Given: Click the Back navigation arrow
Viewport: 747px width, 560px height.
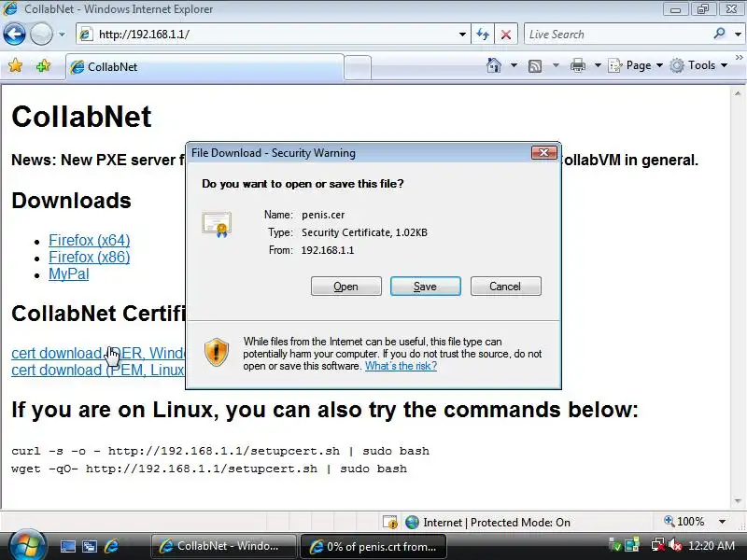Looking at the screenshot, I should coord(14,35).
